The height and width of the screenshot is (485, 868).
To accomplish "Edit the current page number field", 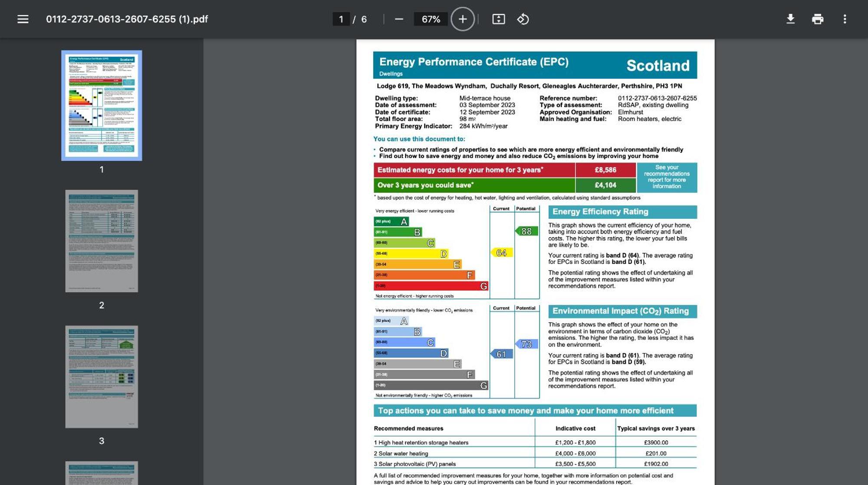I will pyautogui.click(x=341, y=19).
